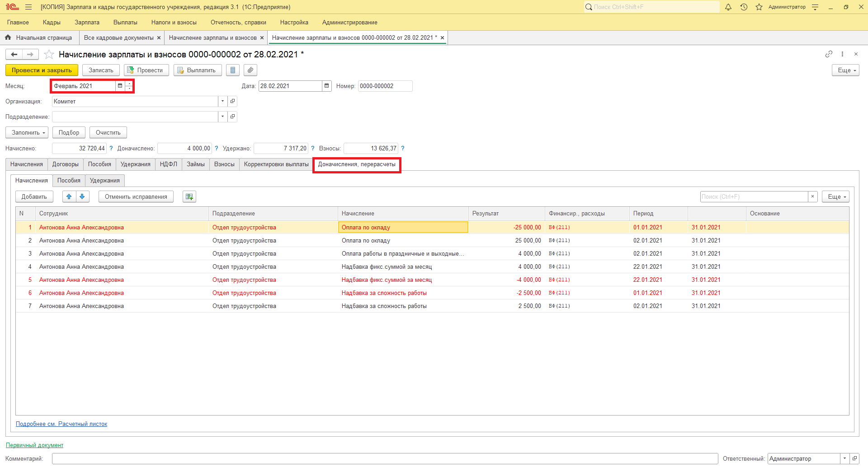Open the vertical dots form menu
This screenshot has width=868, height=467.
coord(842,54)
